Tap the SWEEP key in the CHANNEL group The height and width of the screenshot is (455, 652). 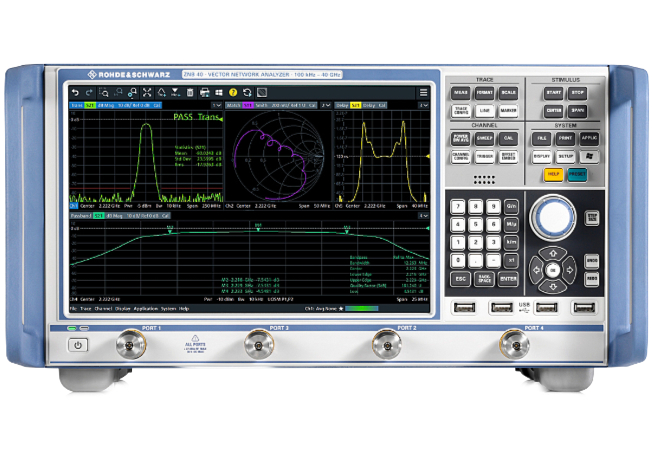[484, 138]
